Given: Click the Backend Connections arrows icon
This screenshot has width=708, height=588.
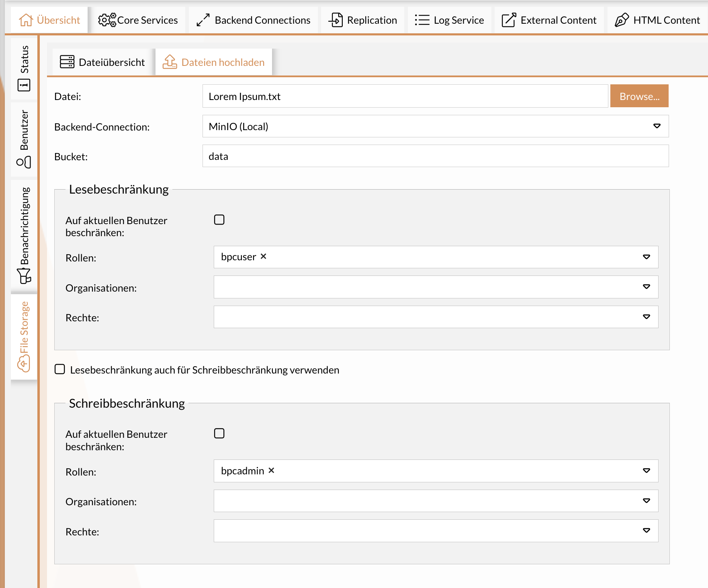Looking at the screenshot, I should point(203,20).
